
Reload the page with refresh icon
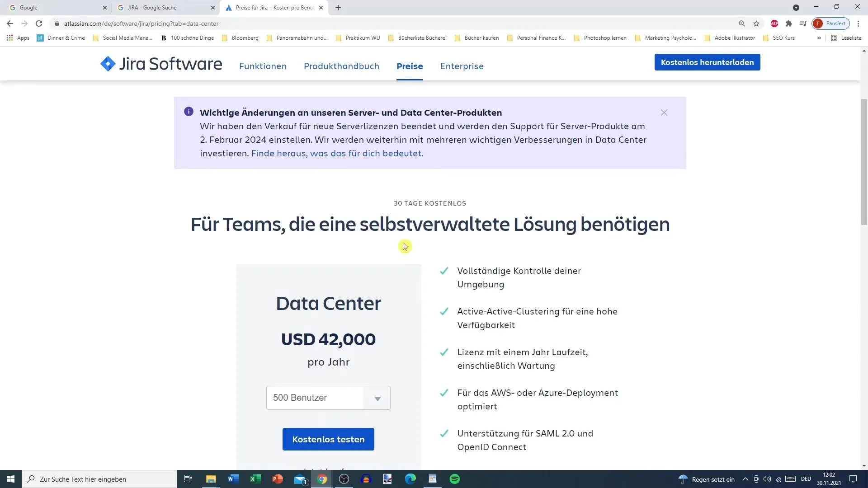click(39, 23)
